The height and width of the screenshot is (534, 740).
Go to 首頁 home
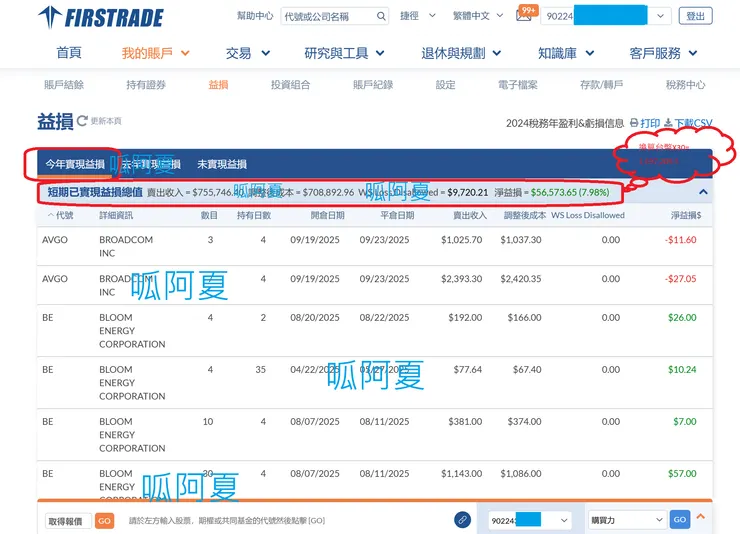(x=69, y=53)
